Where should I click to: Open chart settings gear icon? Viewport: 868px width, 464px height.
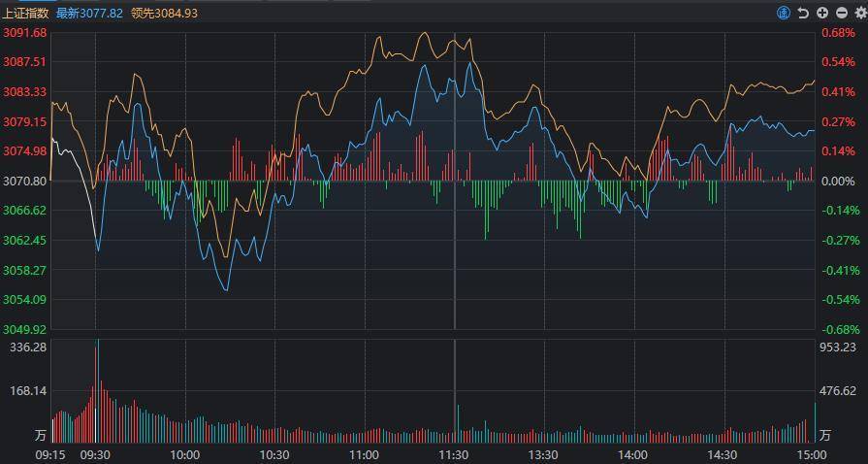(858, 13)
